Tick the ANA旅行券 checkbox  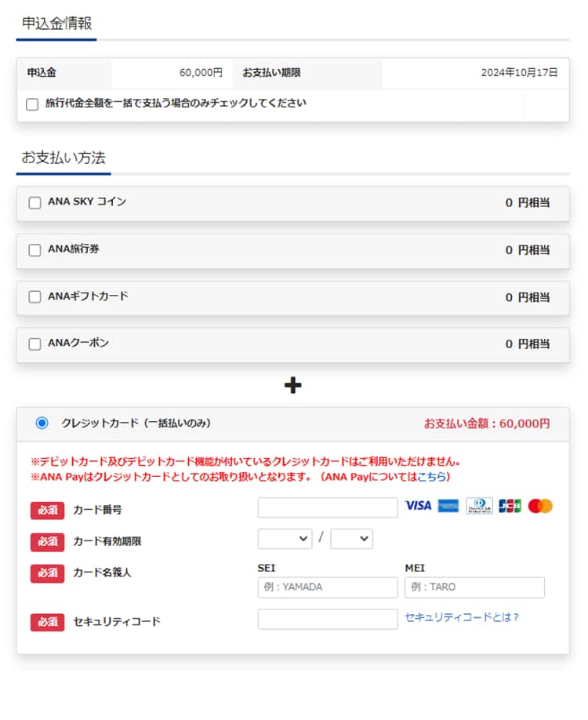(34, 250)
